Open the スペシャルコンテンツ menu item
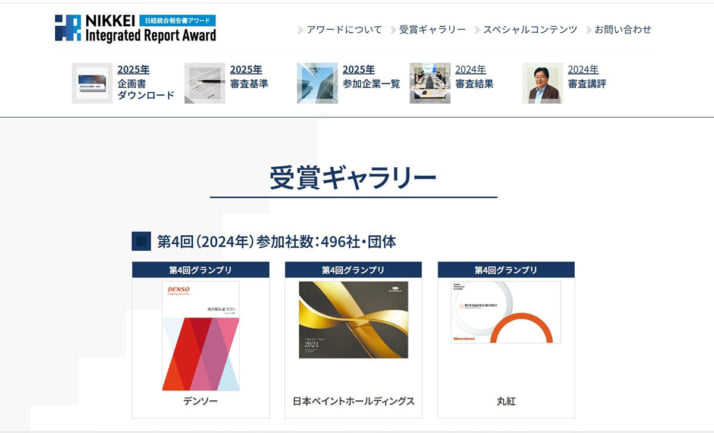714x433 pixels. point(530,30)
